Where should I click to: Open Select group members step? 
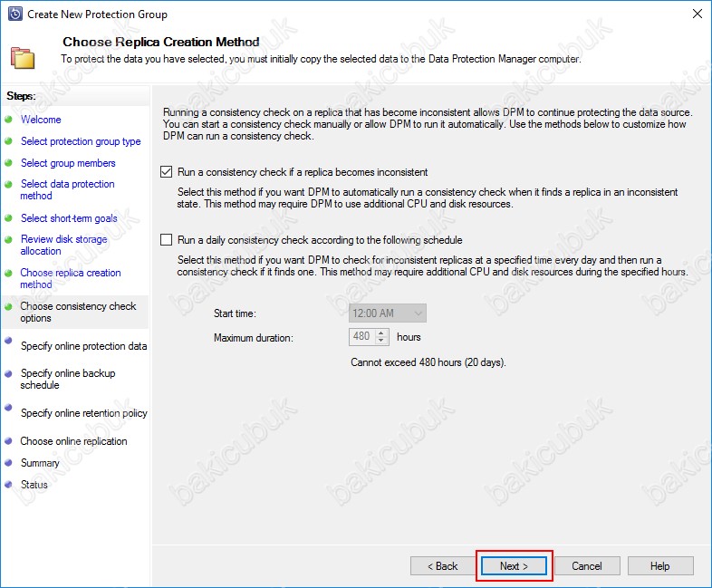point(68,163)
